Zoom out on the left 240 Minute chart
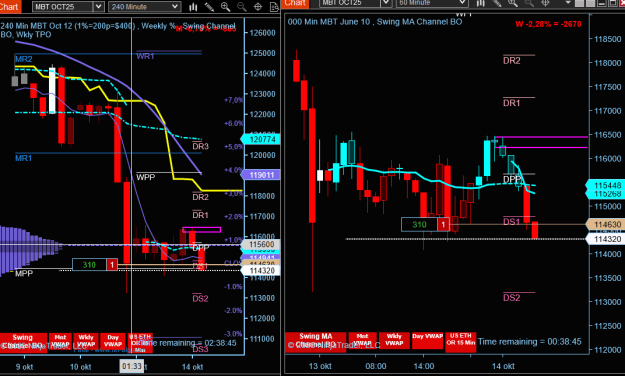 point(242,6)
